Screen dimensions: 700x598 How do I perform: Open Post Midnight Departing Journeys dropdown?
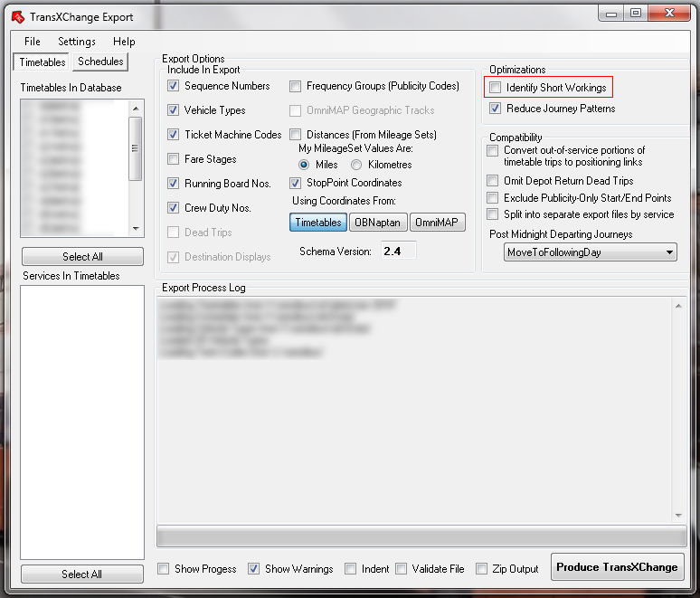point(591,252)
